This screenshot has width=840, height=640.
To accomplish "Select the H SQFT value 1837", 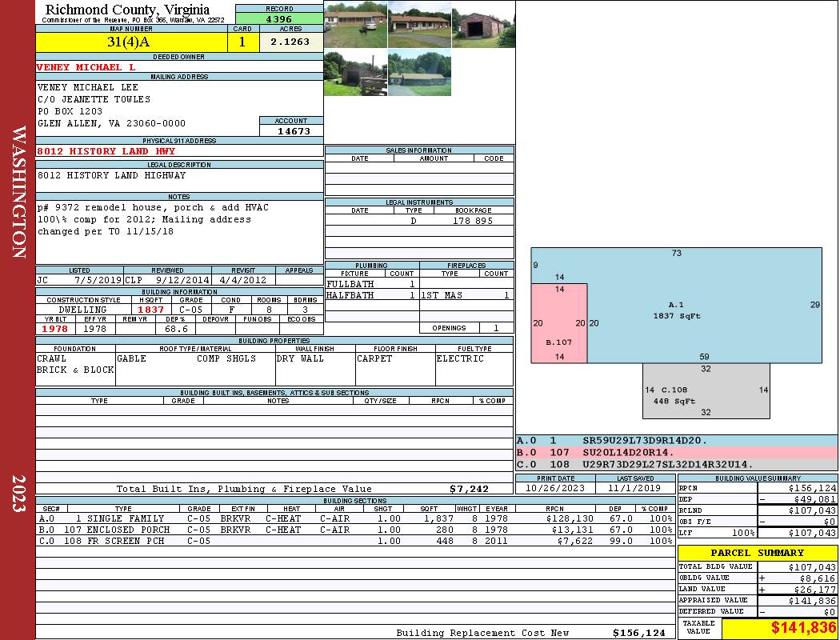I will coord(150,310).
